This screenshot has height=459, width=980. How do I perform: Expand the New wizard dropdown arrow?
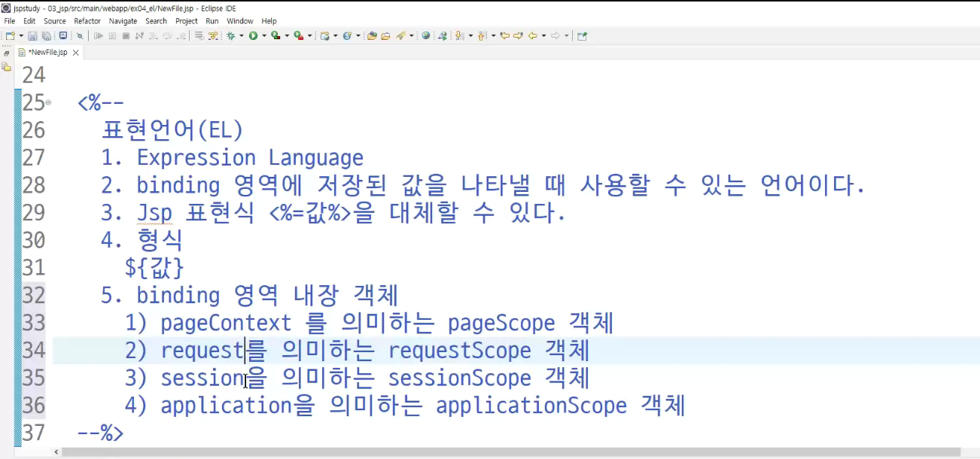pyautogui.click(x=21, y=35)
